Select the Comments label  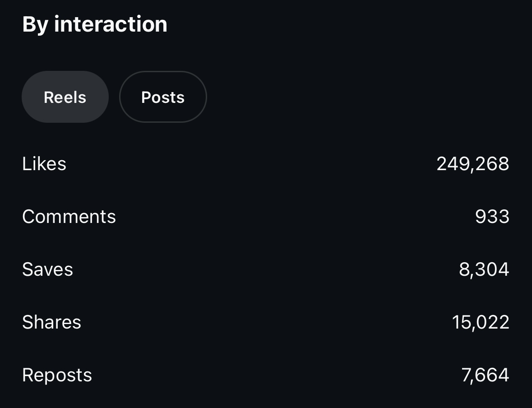[69, 217]
